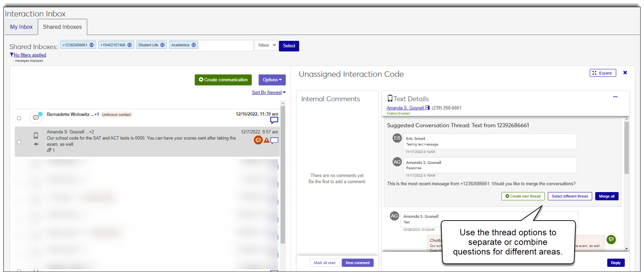Viewport: 644px width, 272px height.
Task: Click the conversation thread vertical scrollbar
Action: 626,147
